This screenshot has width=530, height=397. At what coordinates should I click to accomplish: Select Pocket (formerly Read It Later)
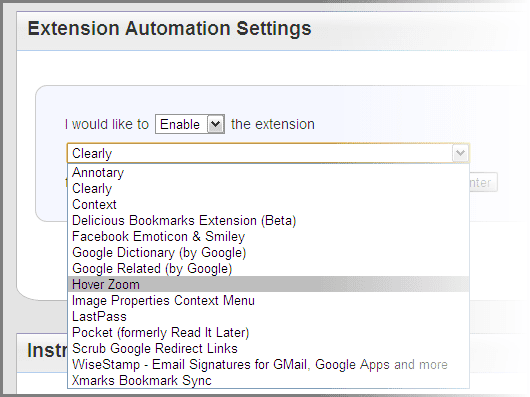pyautogui.click(x=268, y=332)
